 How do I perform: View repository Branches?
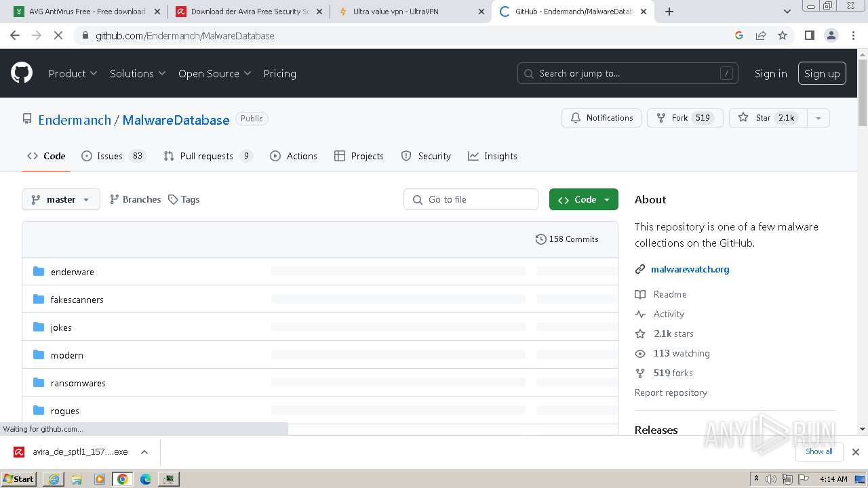click(135, 199)
